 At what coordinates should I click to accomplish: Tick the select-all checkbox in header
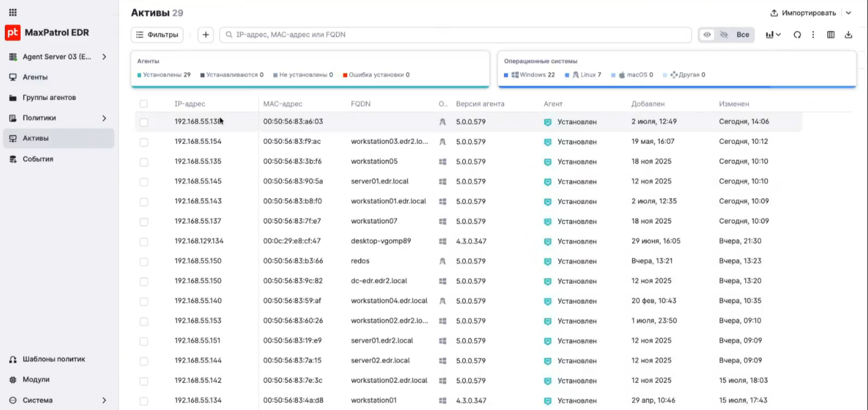(144, 104)
